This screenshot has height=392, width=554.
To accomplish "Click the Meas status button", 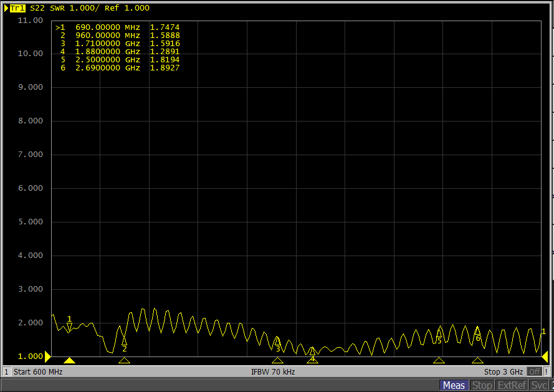I will click(x=454, y=385).
